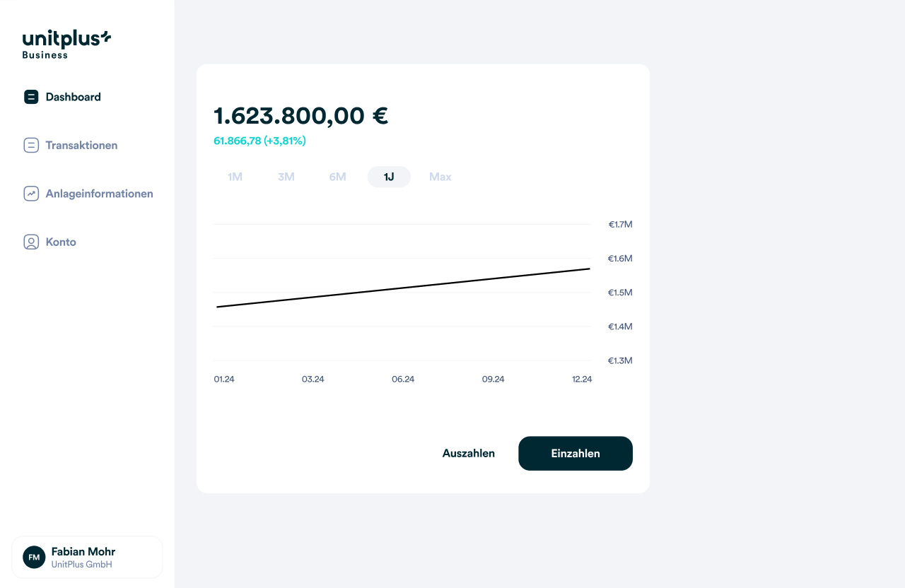Screen dimensions: 905x588
Task: Click the Transaktionen list icon
Action: pos(31,146)
